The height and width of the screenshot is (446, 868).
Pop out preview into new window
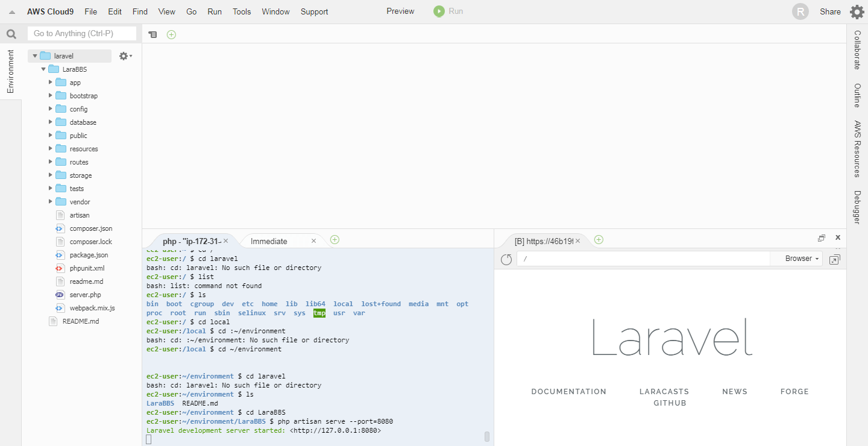coord(834,259)
